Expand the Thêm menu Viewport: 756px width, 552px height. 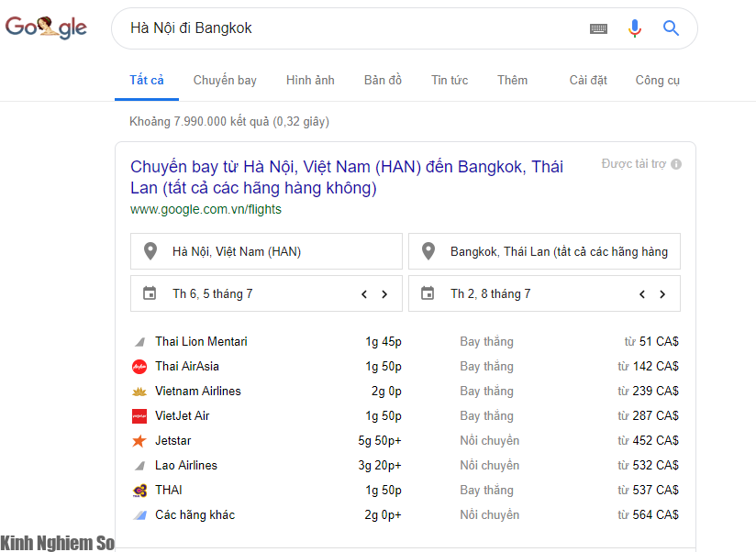click(x=512, y=81)
